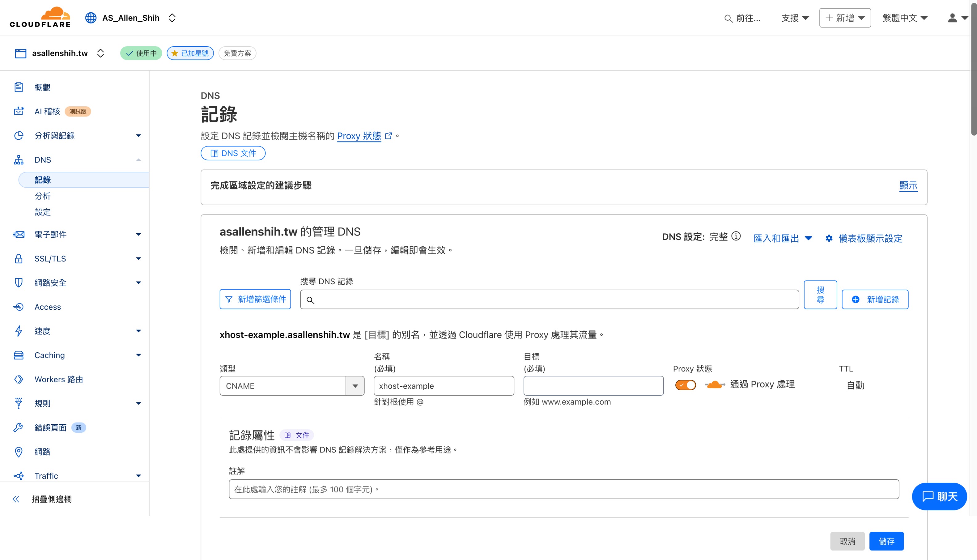Click the gear icon for 儀表板顯示設定

(829, 239)
